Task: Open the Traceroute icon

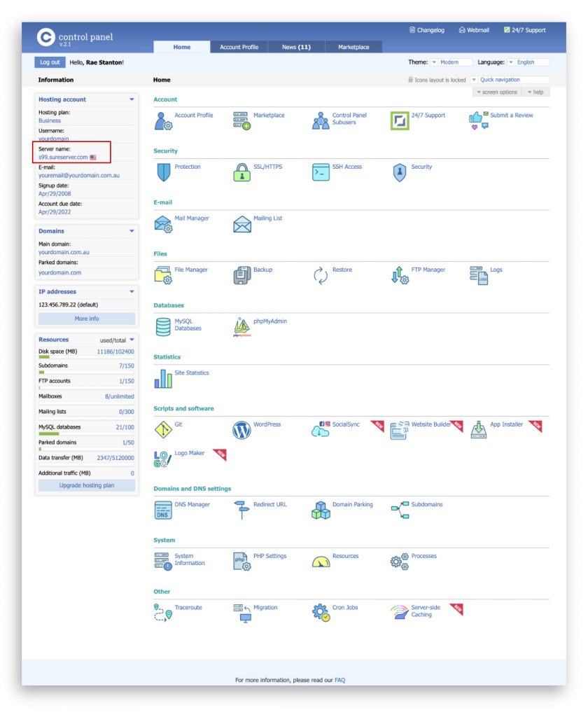Action: point(163,613)
